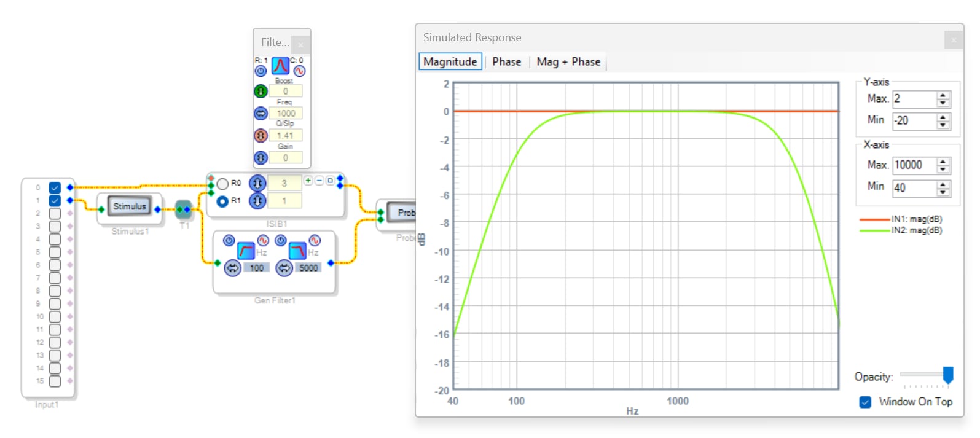This screenshot has height=438, width=980.
Task: Click the frequency arrows icon beside 5000
Action: pos(284,268)
